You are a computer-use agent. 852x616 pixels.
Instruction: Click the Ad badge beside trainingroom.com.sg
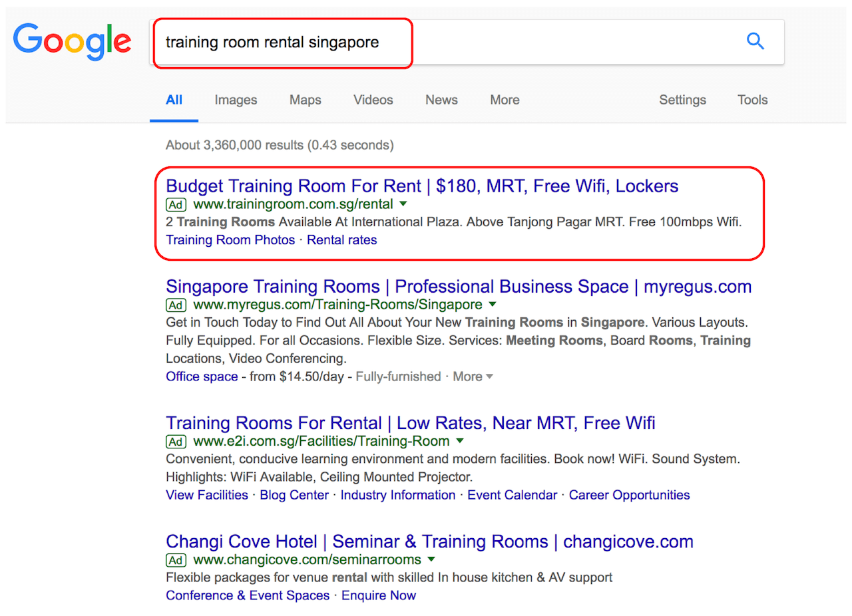pos(176,204)
